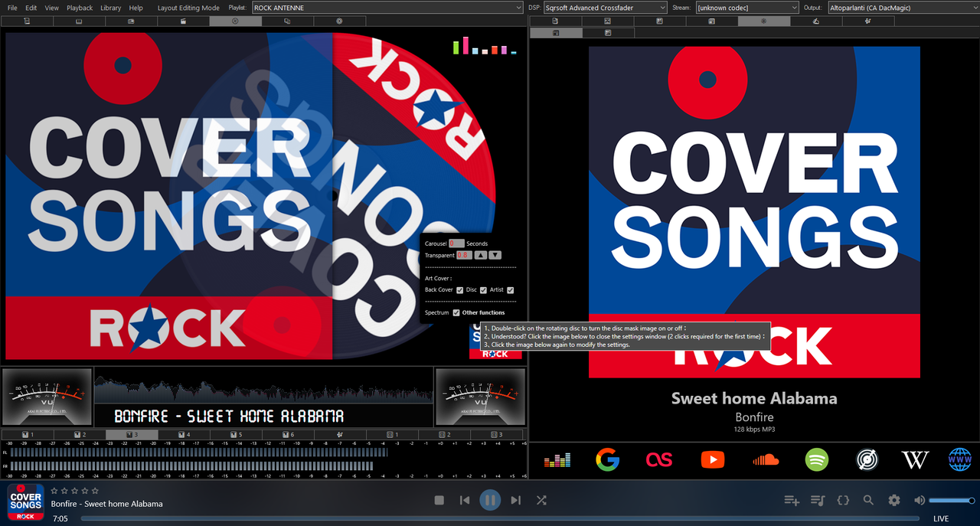
Task: Select the pinwheel tab after tab 6
Action: 339,435
